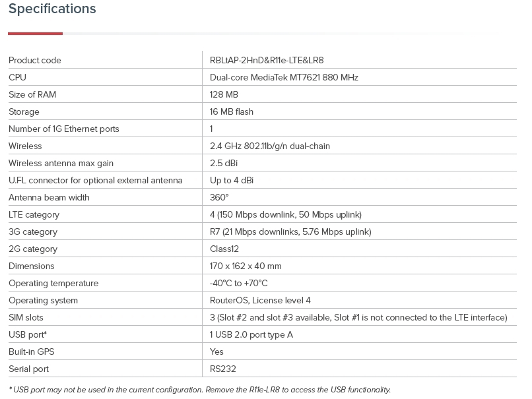Select the product code RBLtAP-2HnD&R11e-LTE&LR8 text
This screenshot has height=399, width=532.
click(x=267, y=61)
